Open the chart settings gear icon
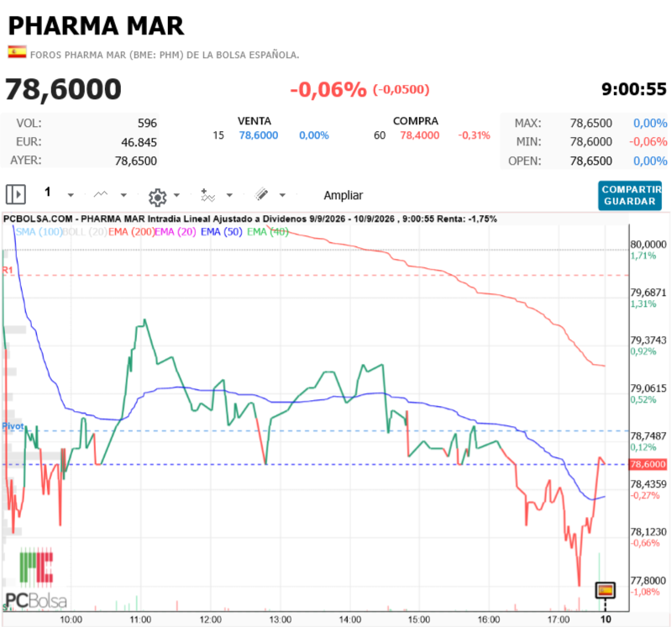The height and width of the screenshot is (627, 672). 157,197
